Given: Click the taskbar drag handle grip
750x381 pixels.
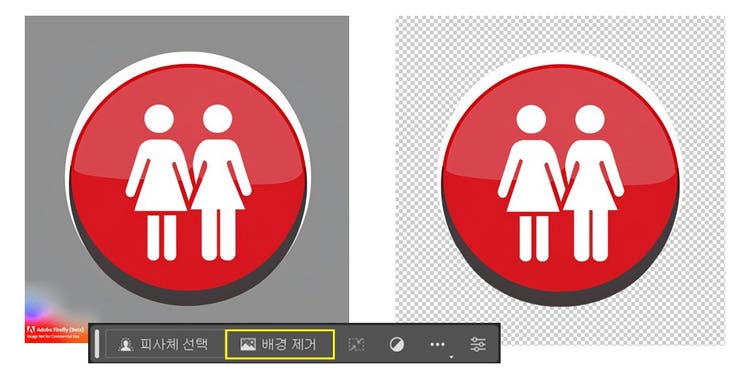Looking at the screenshot, I should coord(97,344).
